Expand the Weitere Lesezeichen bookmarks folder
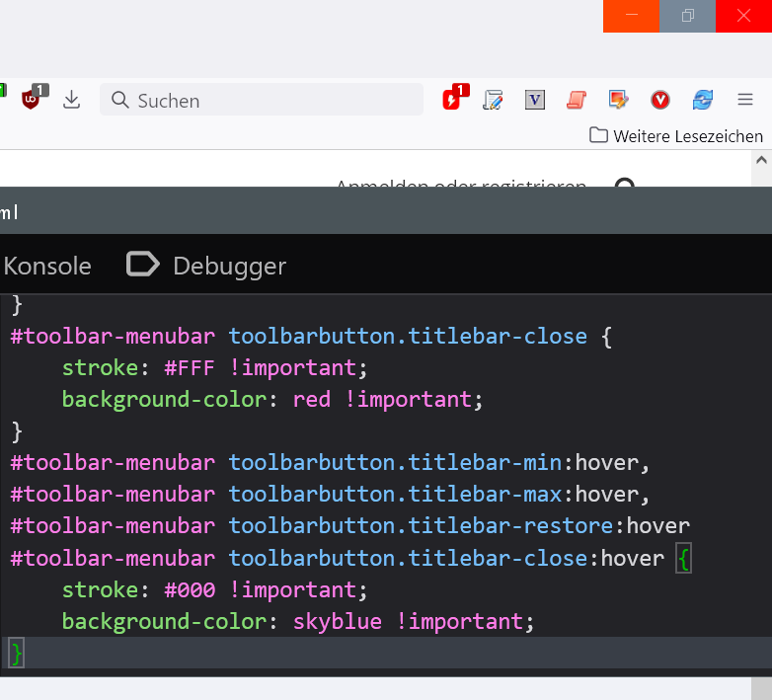Screen dimensions: 772x700 (676, 136)
